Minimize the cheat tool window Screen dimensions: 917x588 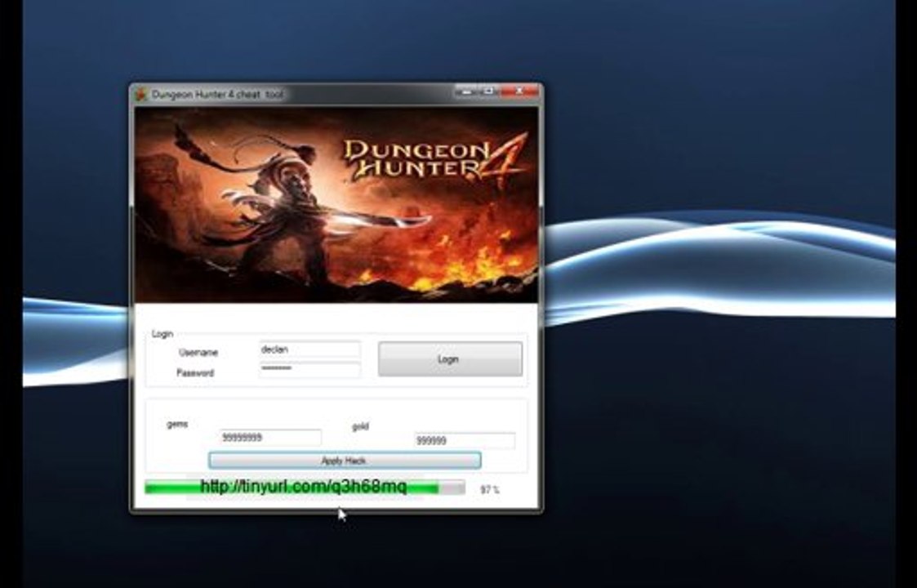point(466,91)
